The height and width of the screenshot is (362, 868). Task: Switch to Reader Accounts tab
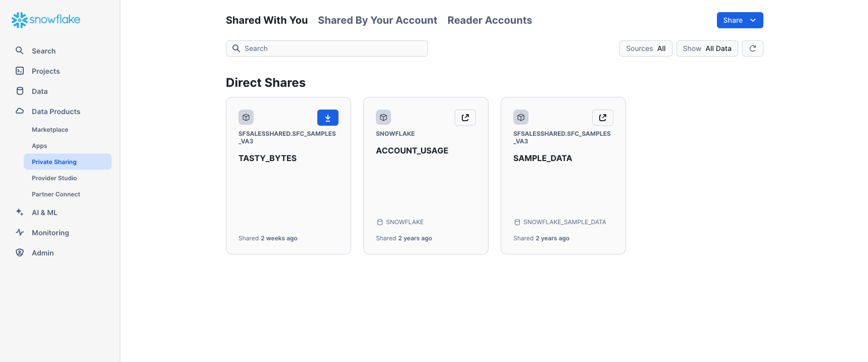(x=490, y=20)
